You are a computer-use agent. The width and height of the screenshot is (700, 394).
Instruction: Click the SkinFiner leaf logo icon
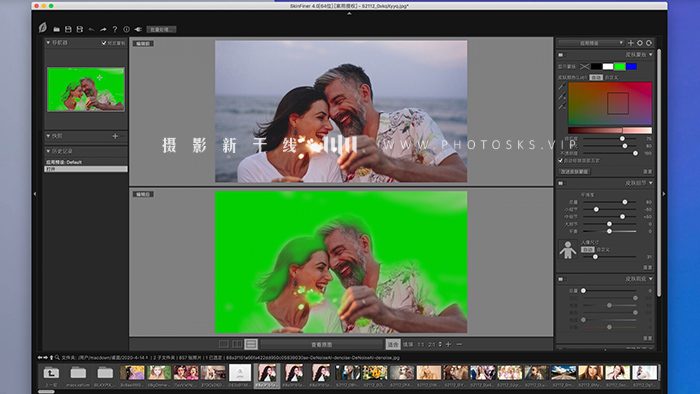pos(43,28)
